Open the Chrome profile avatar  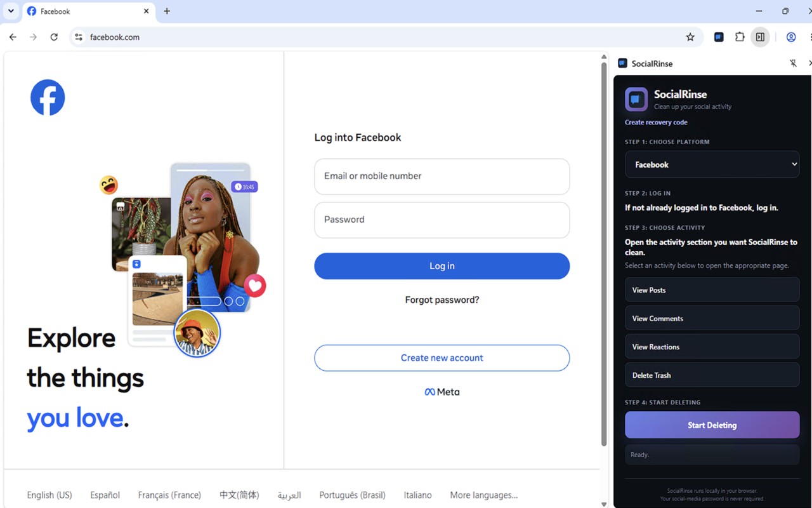pyautogui.click(x=791, y=37)
